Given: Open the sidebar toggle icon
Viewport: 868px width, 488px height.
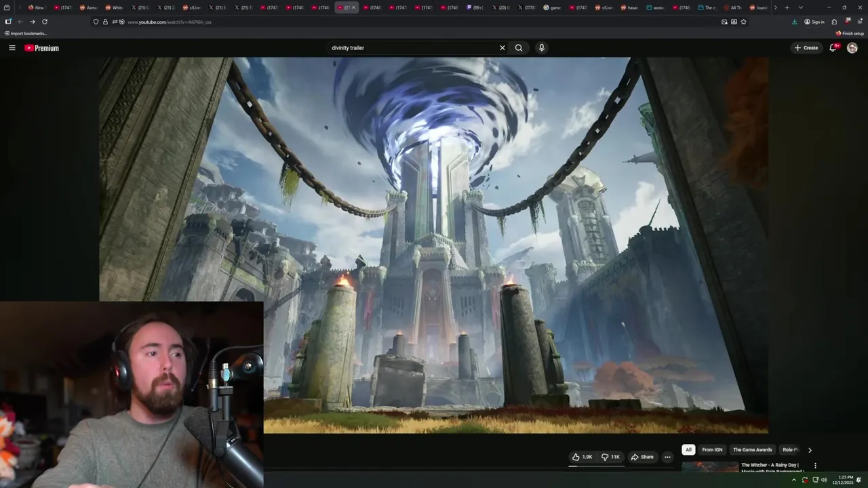Looking at the screenshot, I should (x=7, y=22).
